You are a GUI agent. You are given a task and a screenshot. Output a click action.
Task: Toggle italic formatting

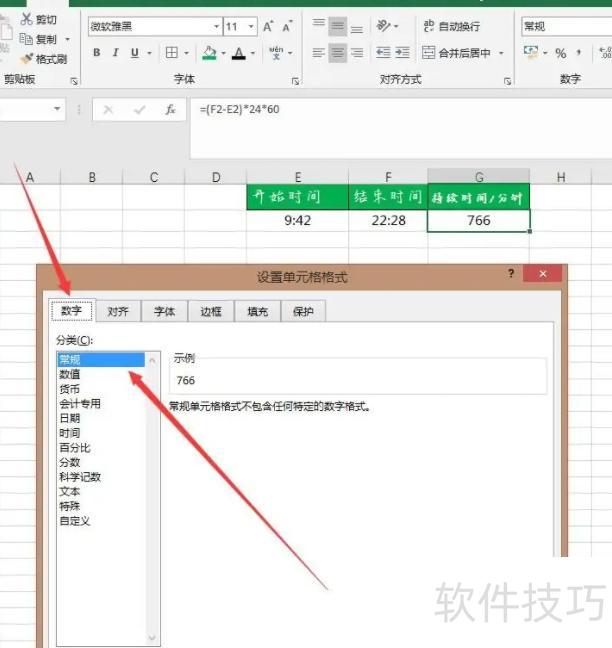tap(116, 52)
